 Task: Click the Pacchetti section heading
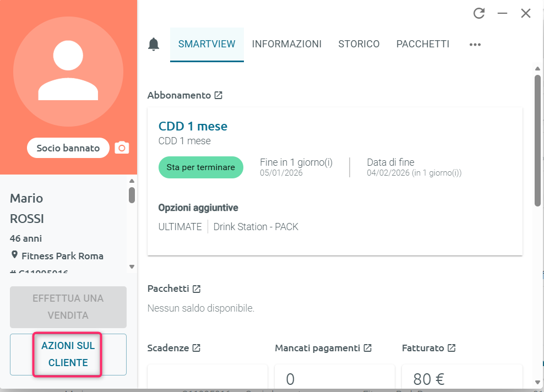coord(168,288)
